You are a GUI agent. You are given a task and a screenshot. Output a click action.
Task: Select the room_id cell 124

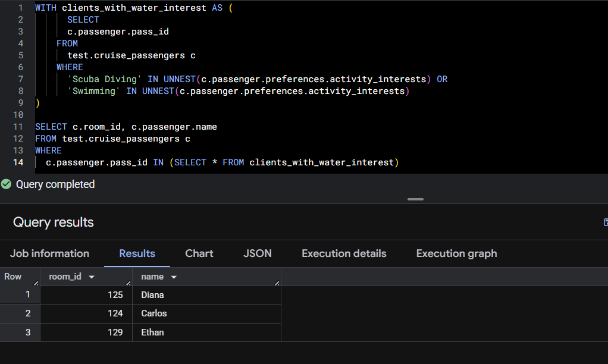tap(86, 313)
